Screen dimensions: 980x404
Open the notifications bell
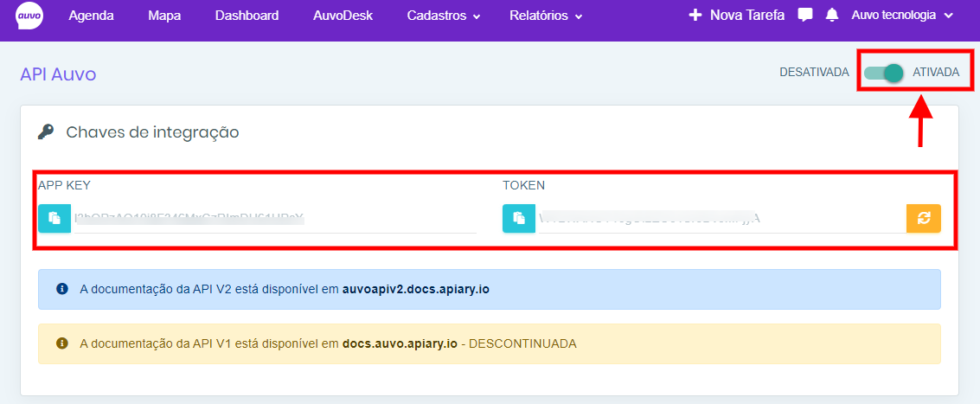[832, 16]
